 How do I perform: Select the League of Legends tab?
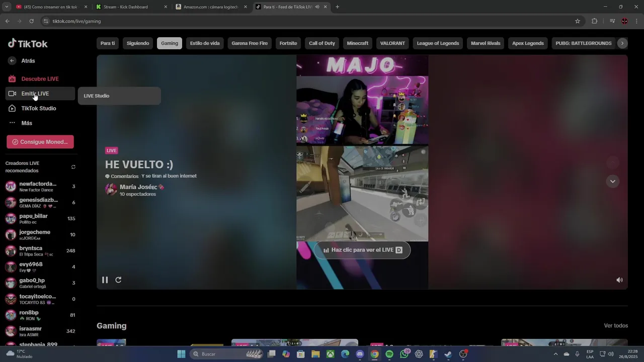coord(438,43)
